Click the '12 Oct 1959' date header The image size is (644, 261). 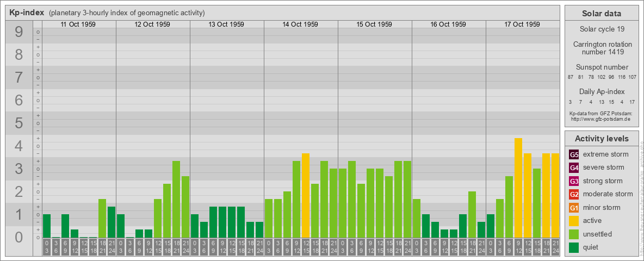[152, 24]
